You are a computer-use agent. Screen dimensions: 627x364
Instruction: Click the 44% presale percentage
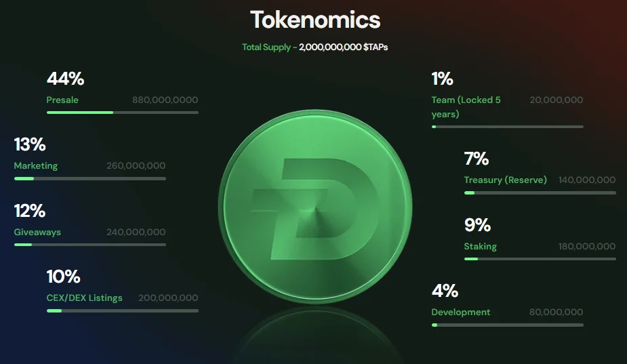point(65,79)
